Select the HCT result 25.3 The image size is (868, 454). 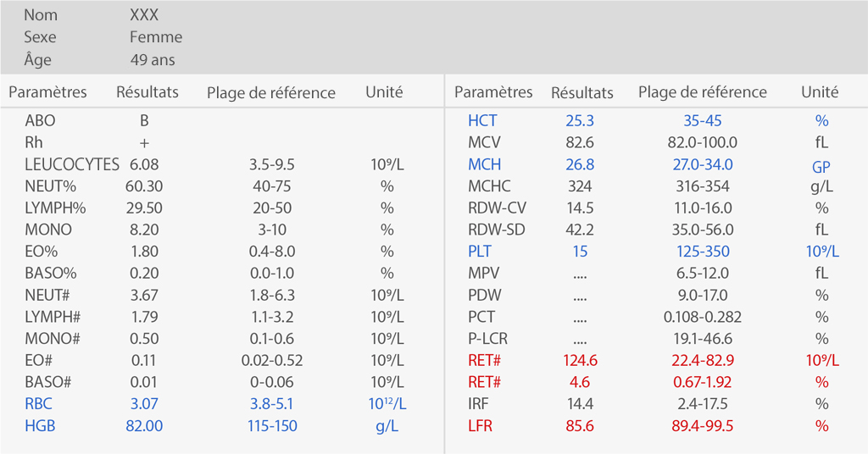pyautogui.click(x=580, y=121)
